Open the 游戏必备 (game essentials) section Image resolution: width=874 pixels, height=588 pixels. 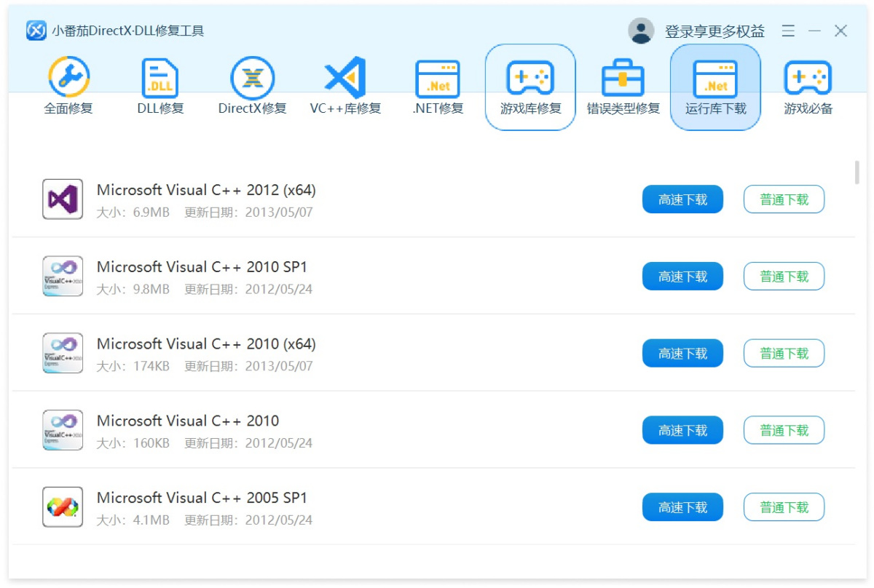click(807, 87)
